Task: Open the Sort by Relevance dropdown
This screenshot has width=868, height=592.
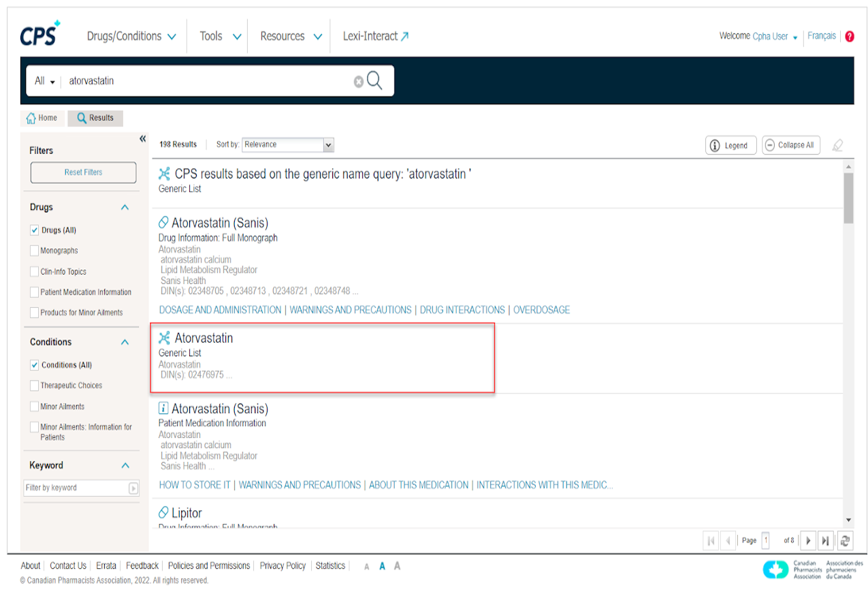Action: tap(288, 144)
